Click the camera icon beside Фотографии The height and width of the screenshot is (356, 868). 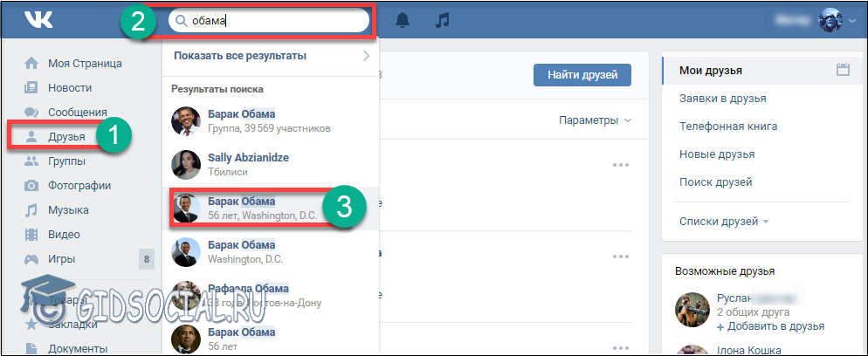[x=31, y=186]
